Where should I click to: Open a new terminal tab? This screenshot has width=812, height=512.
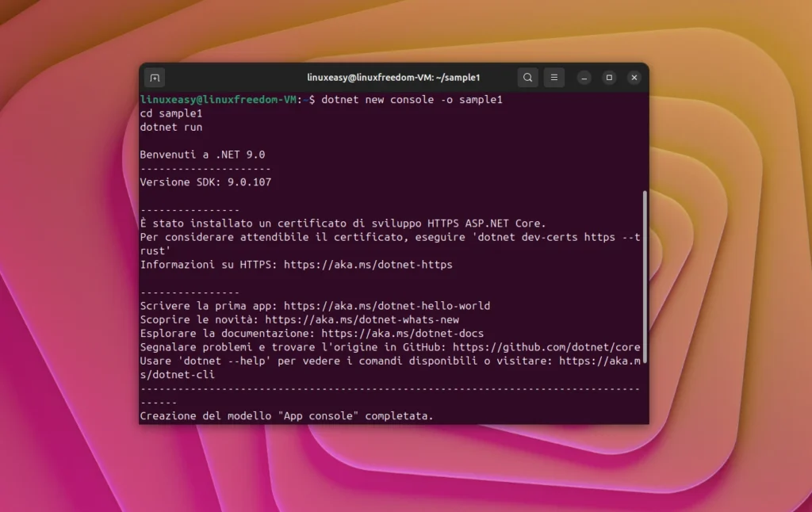point(154,78)
